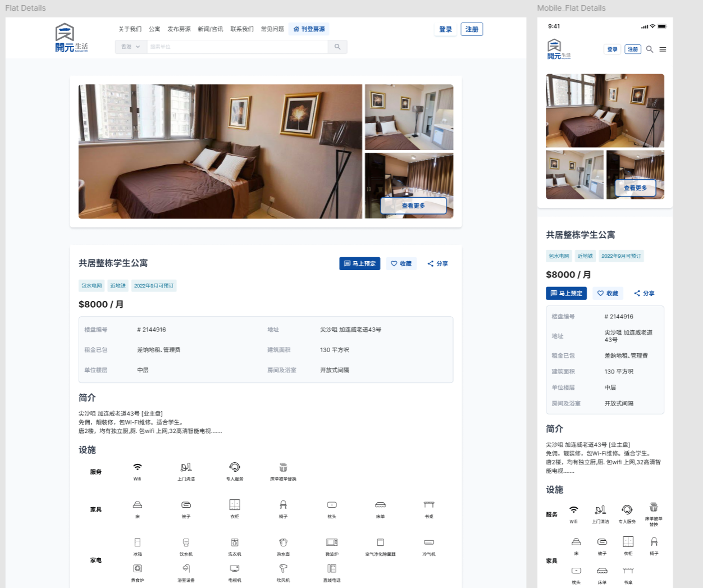Click the 冰箱 fridge icon

tap(138, 542)
